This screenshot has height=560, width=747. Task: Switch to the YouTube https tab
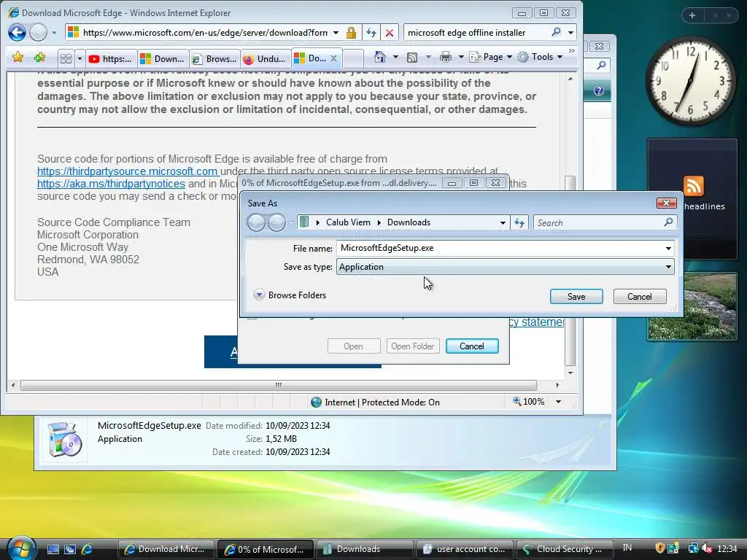[110, 58]
